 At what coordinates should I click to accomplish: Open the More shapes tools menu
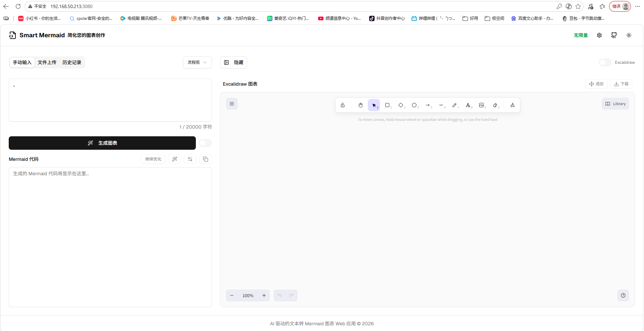point(513,105)
